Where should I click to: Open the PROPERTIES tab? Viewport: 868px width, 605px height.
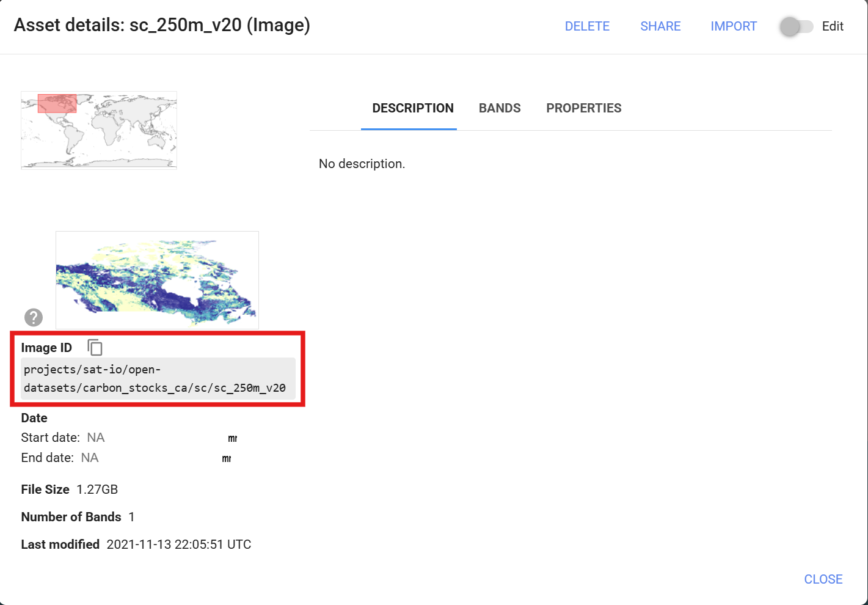583,108
